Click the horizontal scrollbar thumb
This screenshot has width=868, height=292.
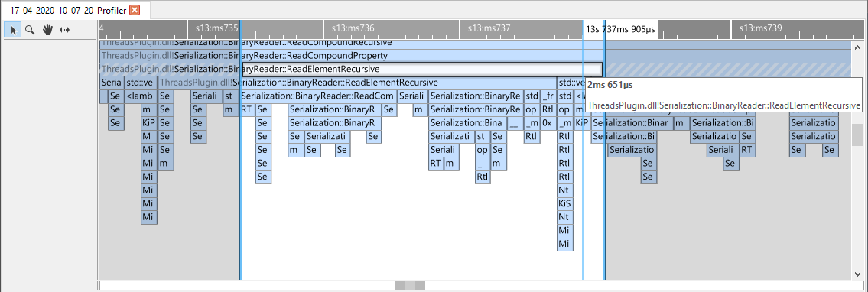(x=410, y=286)
